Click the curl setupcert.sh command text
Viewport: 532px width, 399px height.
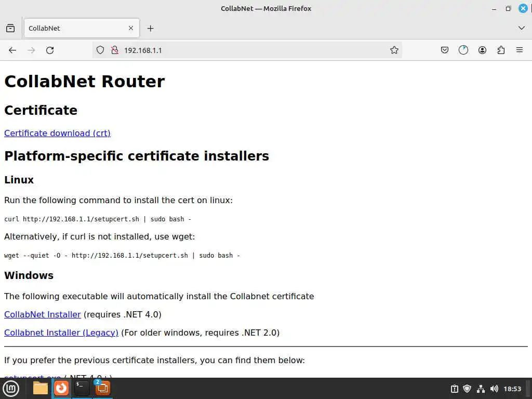click(x=98, y=219)
